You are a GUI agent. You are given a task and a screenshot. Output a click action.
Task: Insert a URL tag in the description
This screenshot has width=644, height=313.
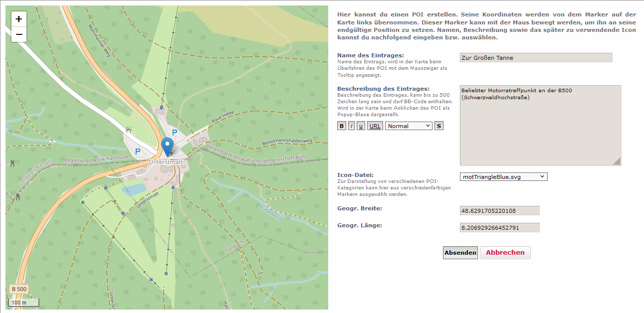tap(375, 126)
